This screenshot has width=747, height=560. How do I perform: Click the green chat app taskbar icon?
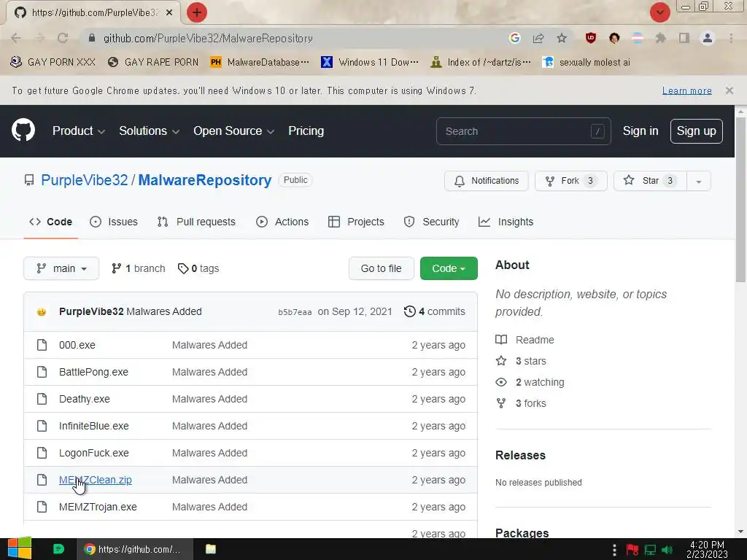tap(58, 549)
